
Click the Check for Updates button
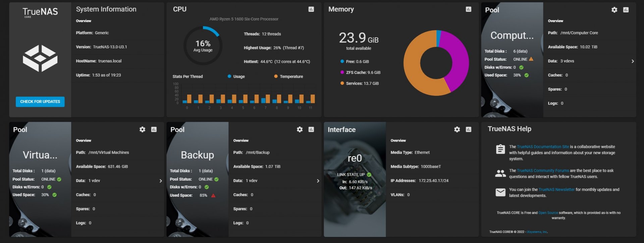tap(40, 102)
